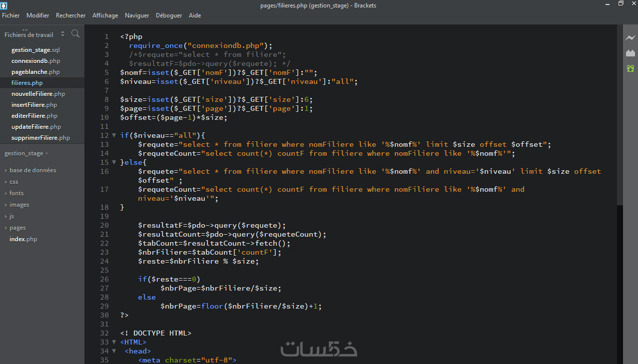Open connexiondb.php from working files
638x364 pixels.
pos(36,60)
